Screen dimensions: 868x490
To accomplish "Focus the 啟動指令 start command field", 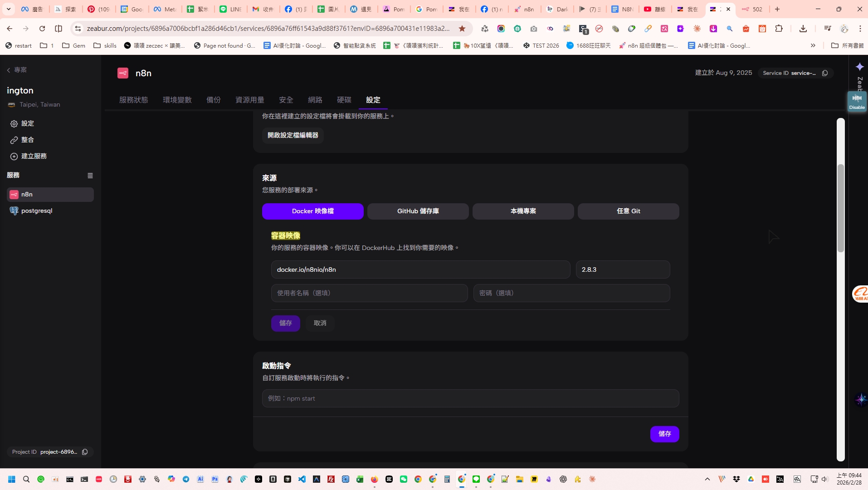I will point(471,398).
